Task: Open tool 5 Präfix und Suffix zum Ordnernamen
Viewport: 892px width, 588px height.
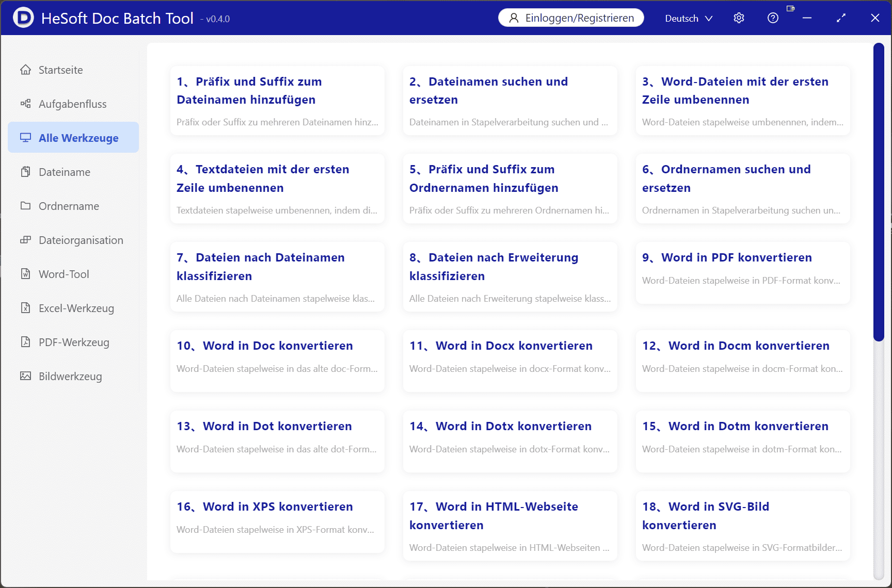Action: tap(510, 189)
